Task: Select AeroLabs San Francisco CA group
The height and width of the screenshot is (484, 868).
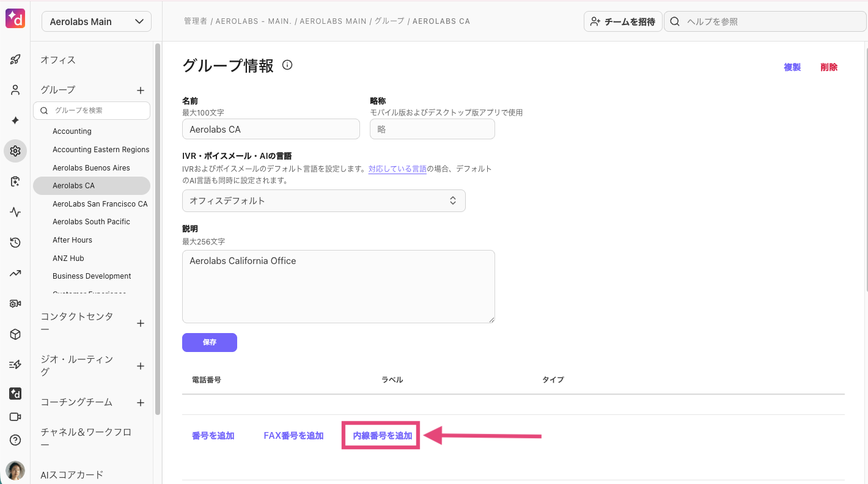Action: click(x=100, y=204)
